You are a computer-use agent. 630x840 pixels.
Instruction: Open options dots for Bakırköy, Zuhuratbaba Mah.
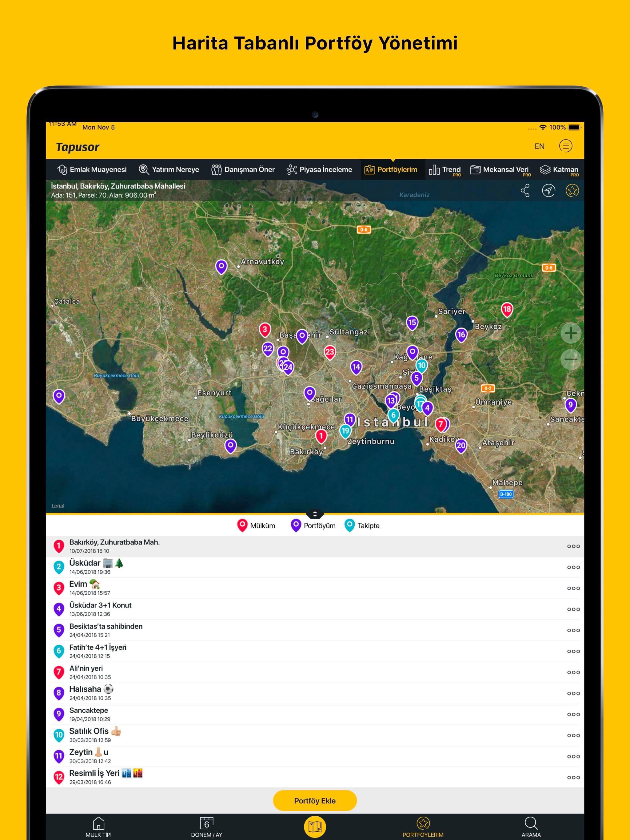click(x=573, y=546)
